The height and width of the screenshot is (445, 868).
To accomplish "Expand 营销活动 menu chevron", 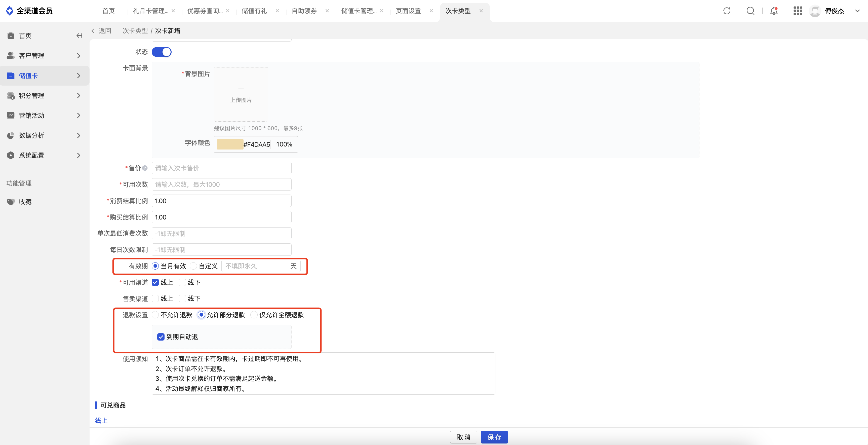I will [78, 115].
